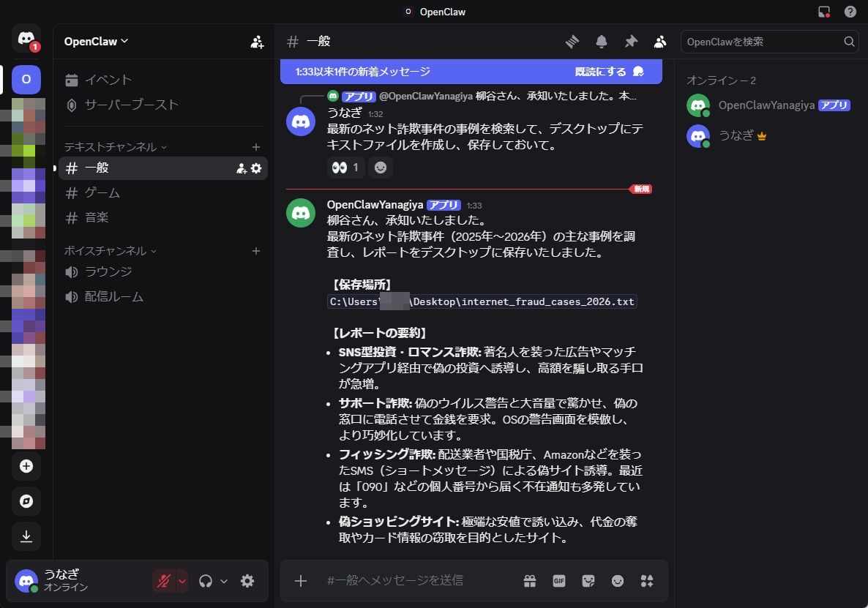The image size is (868, 608).
Task: Open the sticker picker
Action: pyautogui.click(x=588, y=580)
